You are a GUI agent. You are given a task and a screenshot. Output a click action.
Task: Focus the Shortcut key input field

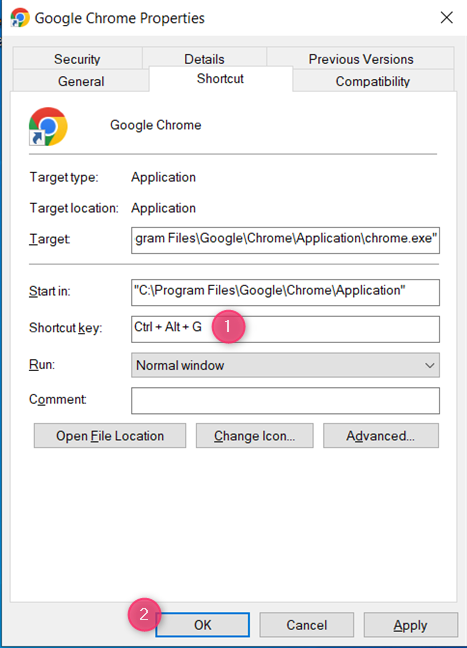click(285, 329)
